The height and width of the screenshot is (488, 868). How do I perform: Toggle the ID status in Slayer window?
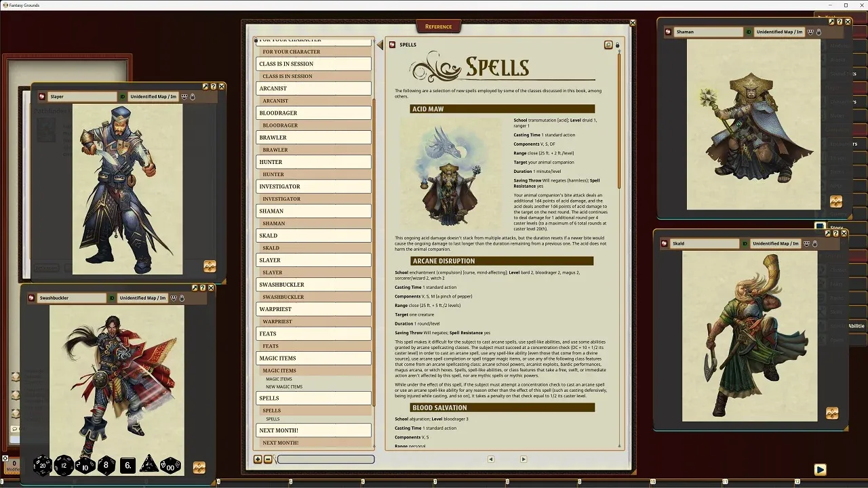click(x=123, y=97)
